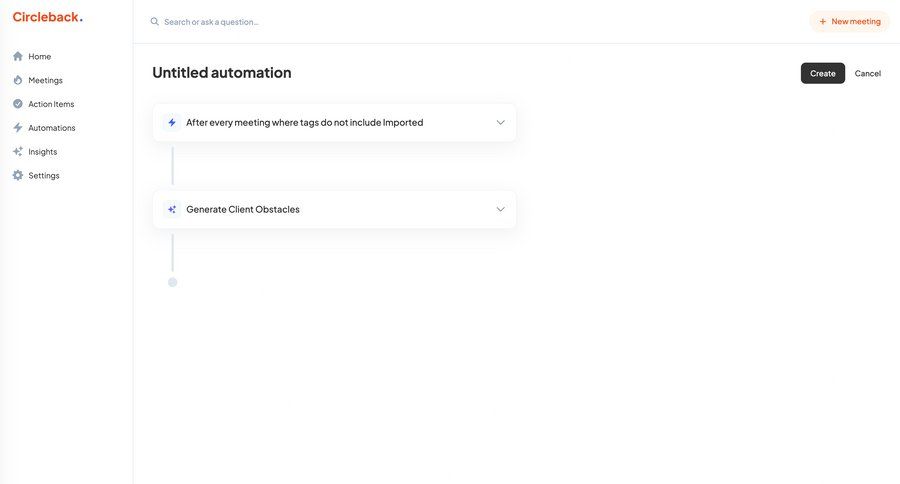This screenshot has width=900, height=484.
Task: Focus the 'Search or ask a question' field
Action: coord(300,22)
